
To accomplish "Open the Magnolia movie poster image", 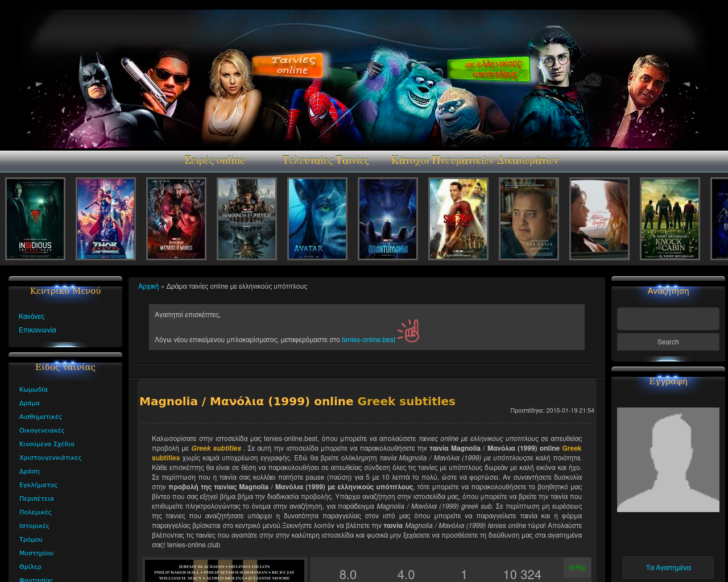I will [x=225, y=570].
